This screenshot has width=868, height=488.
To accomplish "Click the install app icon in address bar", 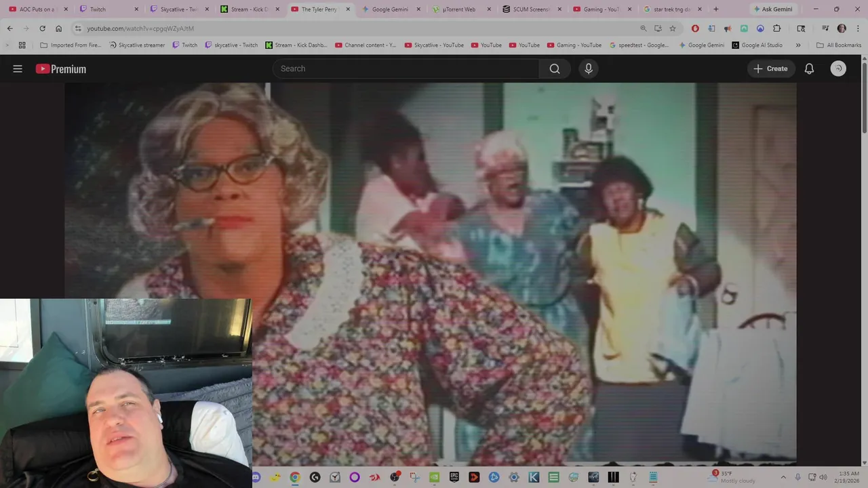I will (658, 28).
